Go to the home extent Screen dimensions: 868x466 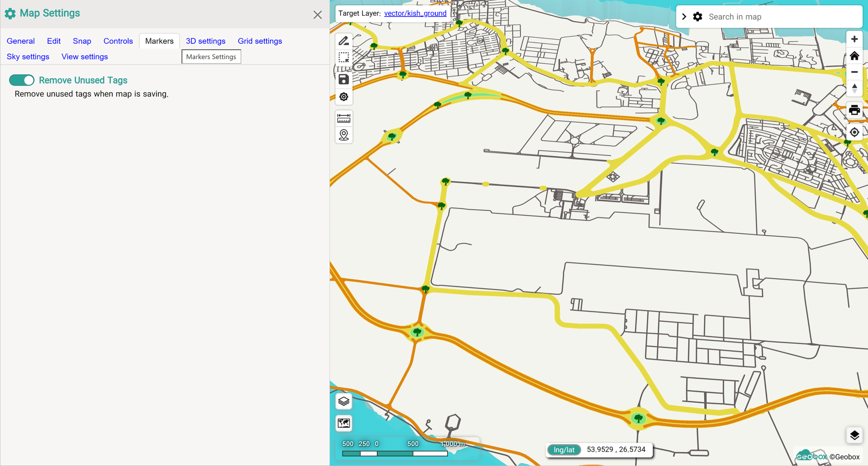[854, 56]
